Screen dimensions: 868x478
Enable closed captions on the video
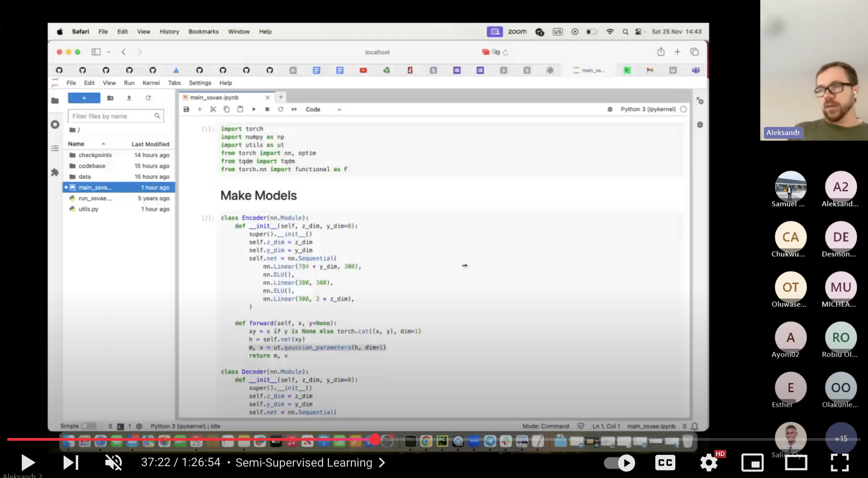[665, 463]
